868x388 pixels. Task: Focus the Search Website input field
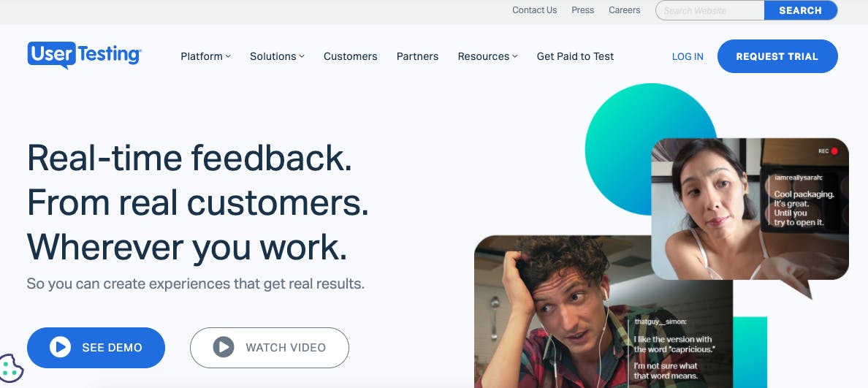pos(710,10)
